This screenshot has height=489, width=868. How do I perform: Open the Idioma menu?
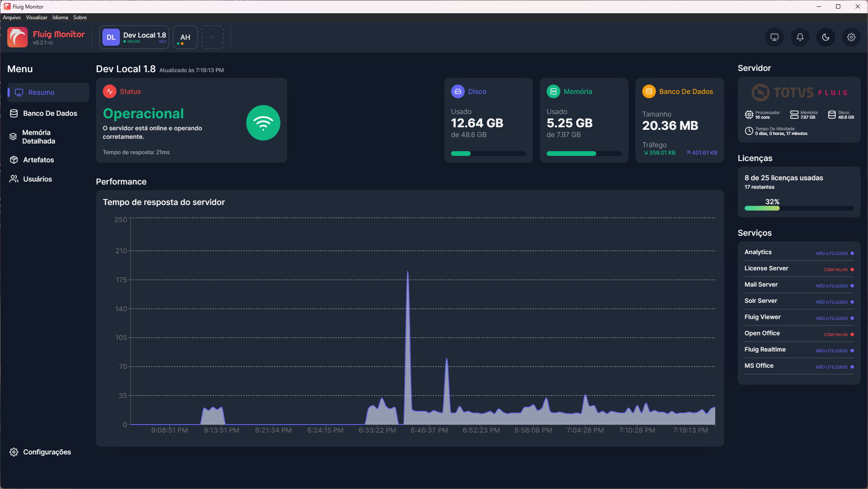pyautogui.click(x=60, y=18)
